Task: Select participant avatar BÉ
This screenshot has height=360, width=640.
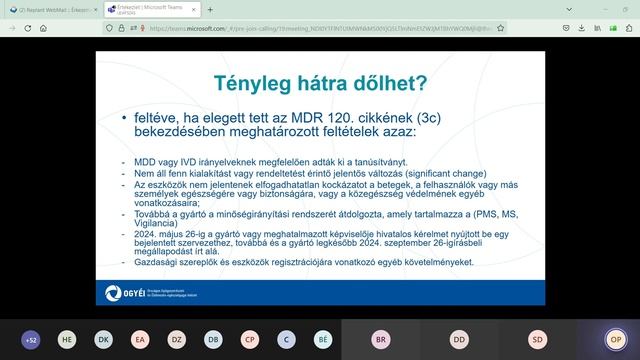Action: pyautogui.click(x=323, y=340)
